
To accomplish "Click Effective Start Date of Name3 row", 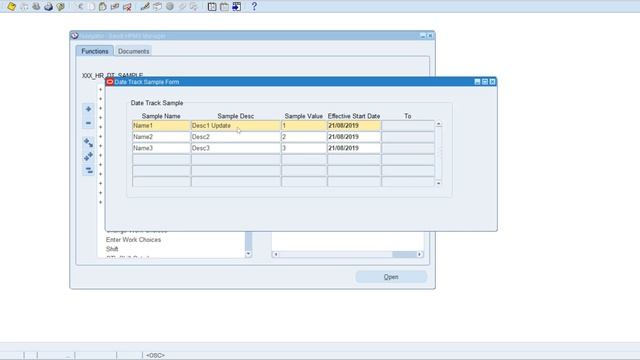I will pyautogui.click(x=354, y=148).
